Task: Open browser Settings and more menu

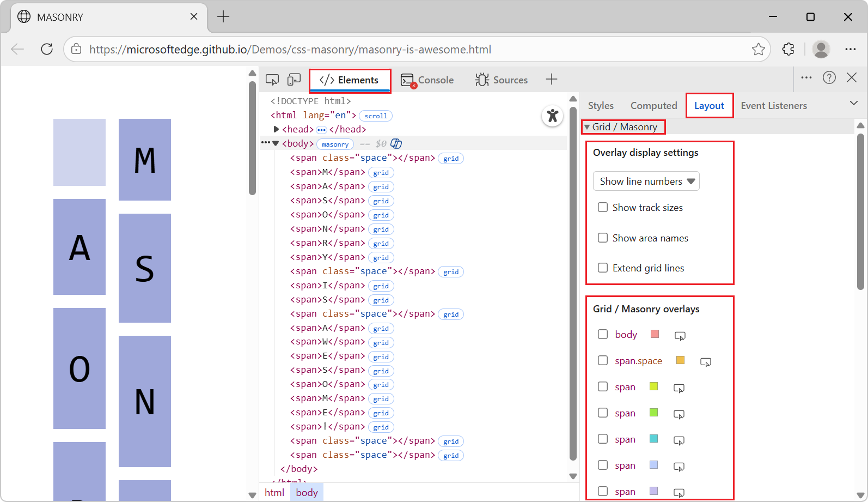Action: click(851, 49)
